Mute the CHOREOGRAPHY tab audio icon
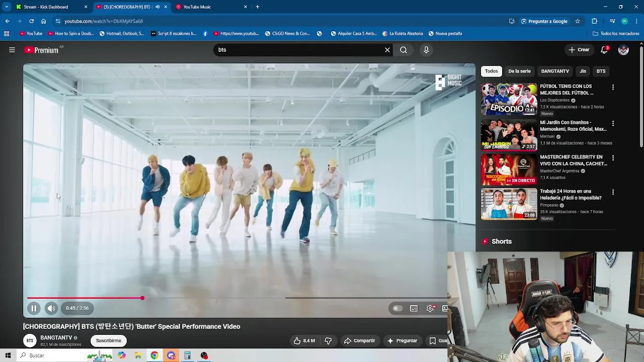 click(x=157, y=7)
